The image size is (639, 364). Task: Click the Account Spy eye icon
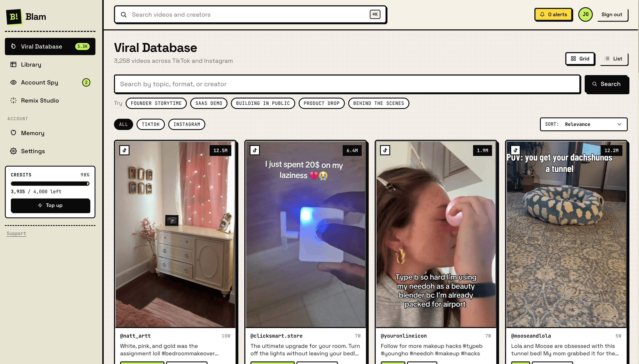tap(13, 83)
